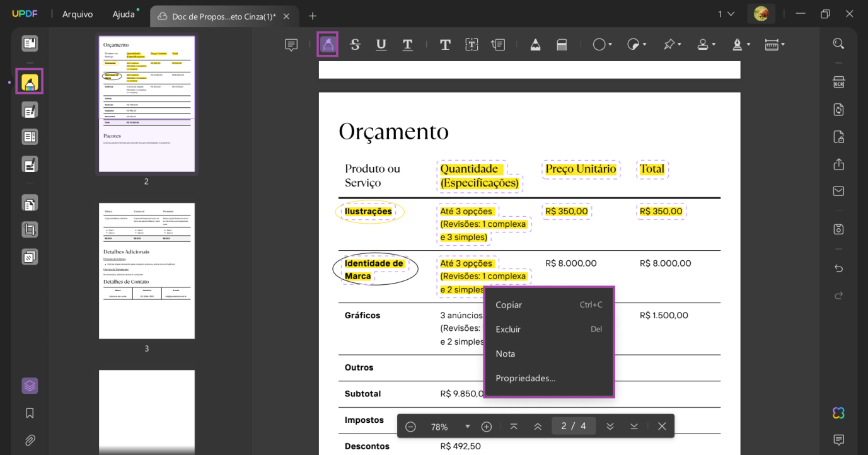
Task: Open the sticky note comment tool
Action: [291, 44]
